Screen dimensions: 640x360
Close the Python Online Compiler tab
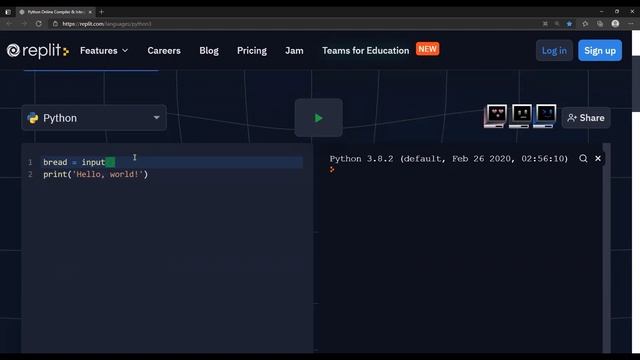pyautogui.click(x=90, y=12)
